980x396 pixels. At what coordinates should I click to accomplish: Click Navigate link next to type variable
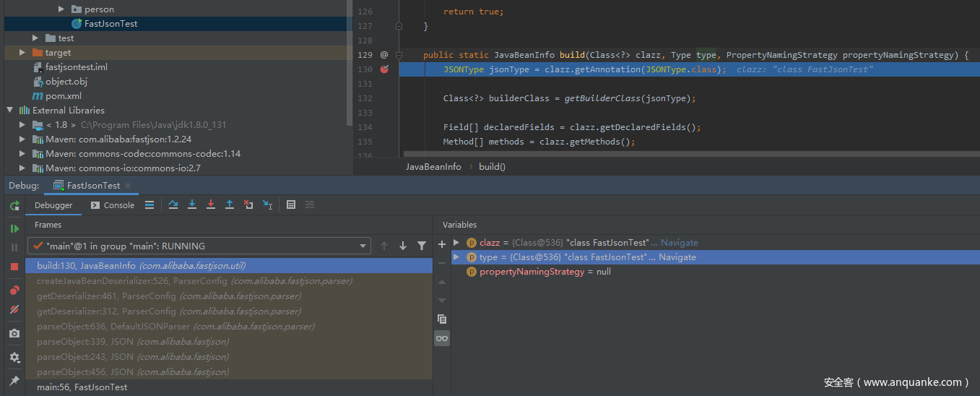pos(677,257)
